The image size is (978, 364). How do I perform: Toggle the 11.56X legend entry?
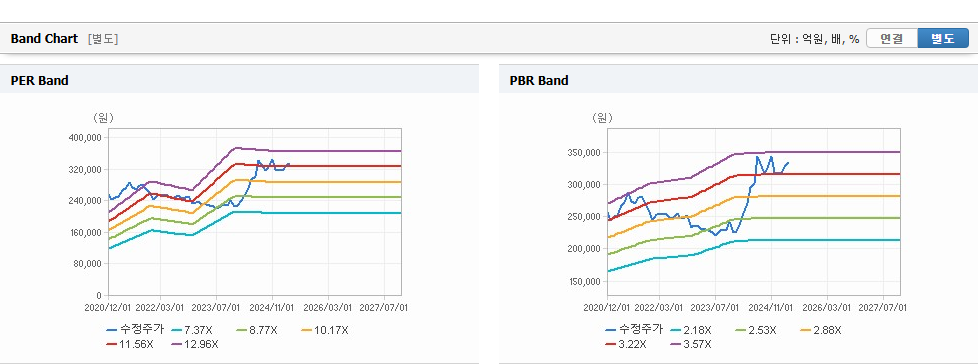pyautogui.click(x=130, y=344)
